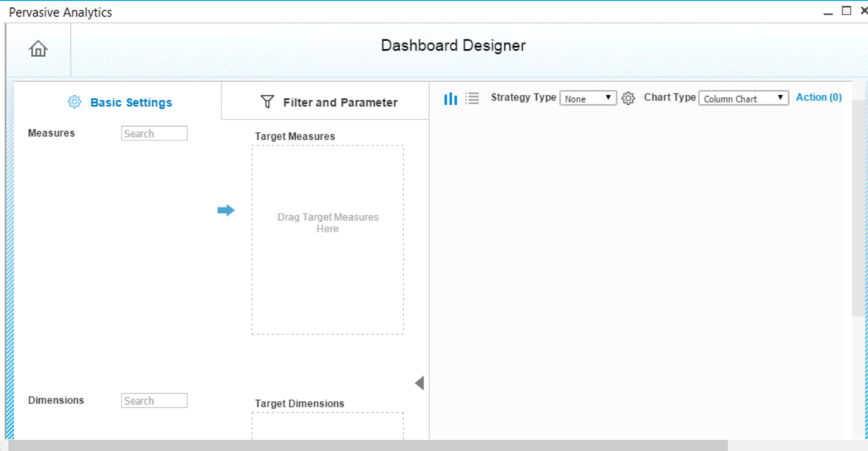Click inside the Dimensions search field
The width and height of the screenshot is (868, 451).
(153, 400)
